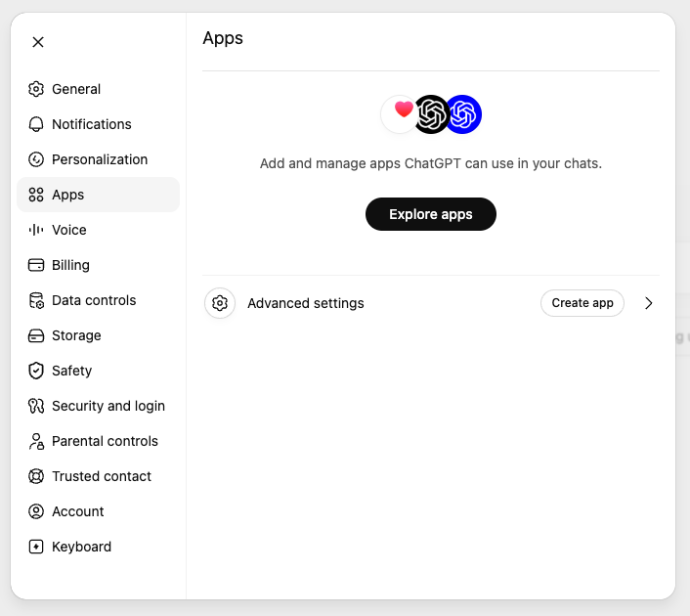Click the Data controls database icon
The image size is (690, 616).
pyautogui.click(x=36, y=300)
